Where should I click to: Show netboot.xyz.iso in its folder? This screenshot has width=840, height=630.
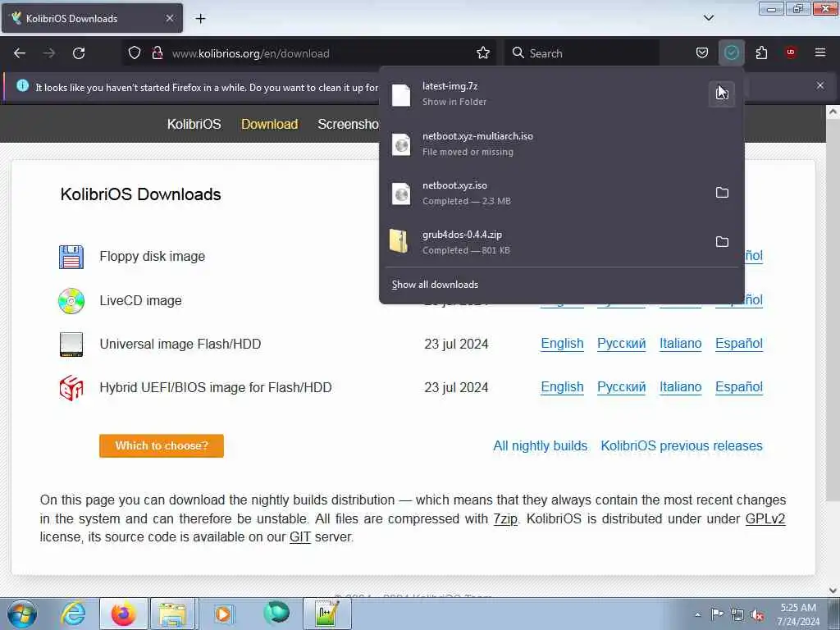(x=722, y=192)
